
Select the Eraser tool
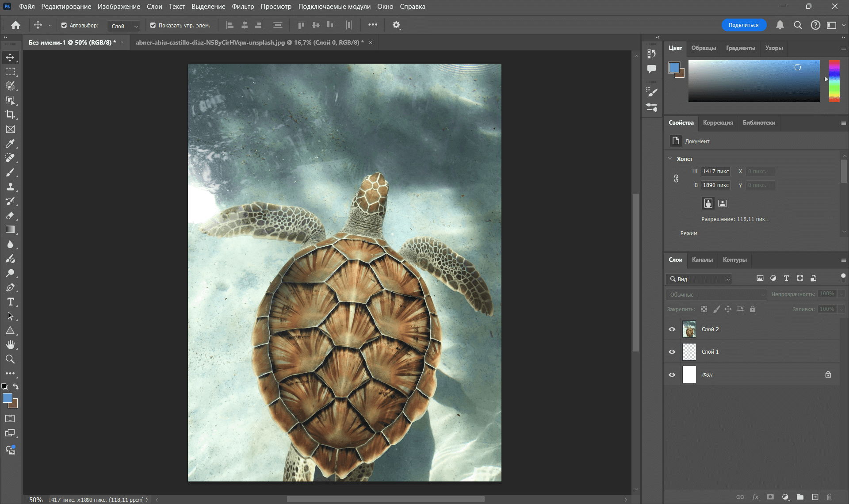(x=10, y=216)
